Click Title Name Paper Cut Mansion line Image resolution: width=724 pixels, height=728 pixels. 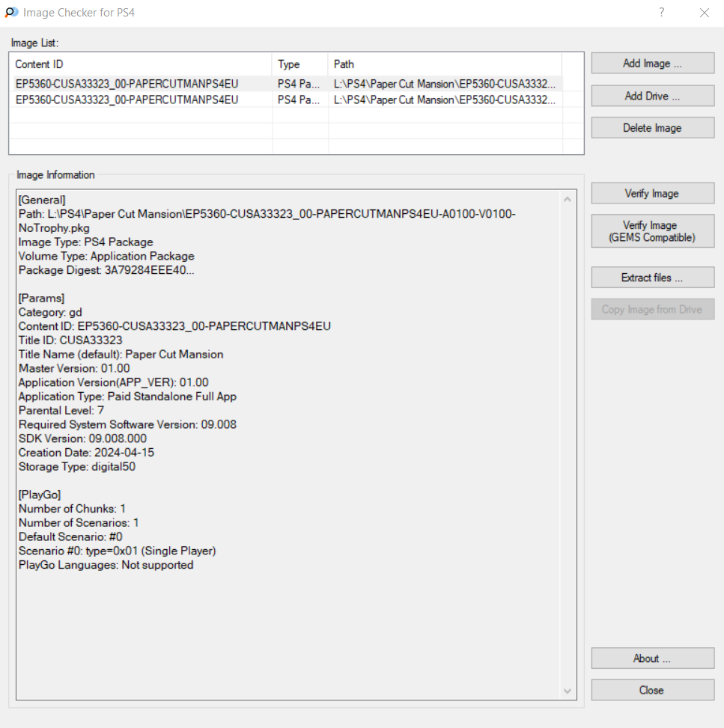tap(121, 354)
